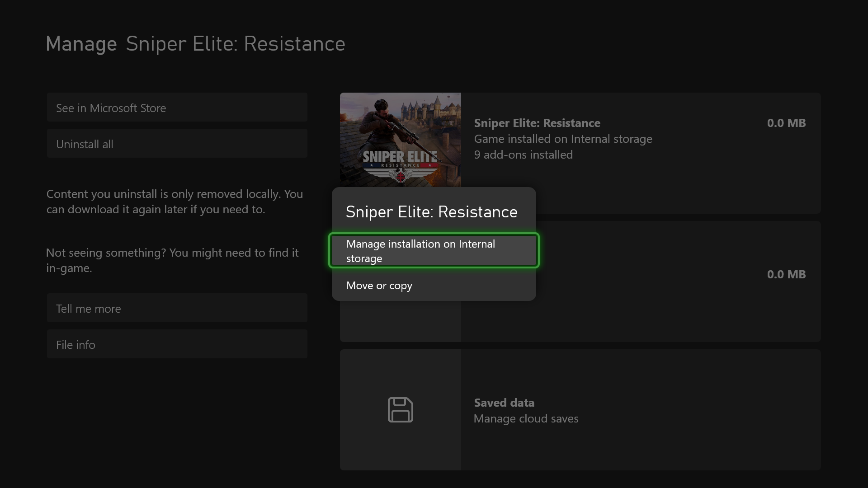Click 'Game installed on Internal storage' text
Viewport: 868px width, 488px height.
point(563,139)
